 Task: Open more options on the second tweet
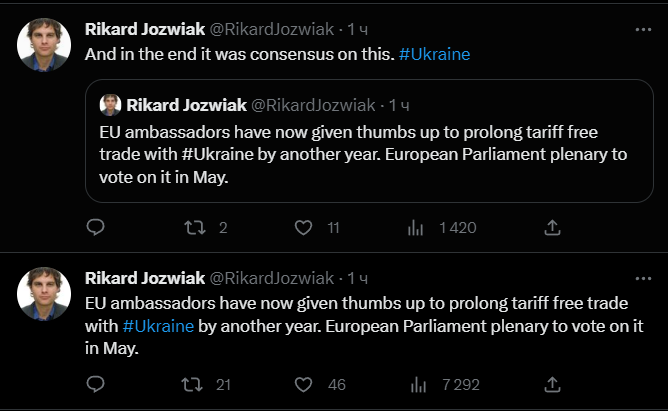tap(642, 277)
